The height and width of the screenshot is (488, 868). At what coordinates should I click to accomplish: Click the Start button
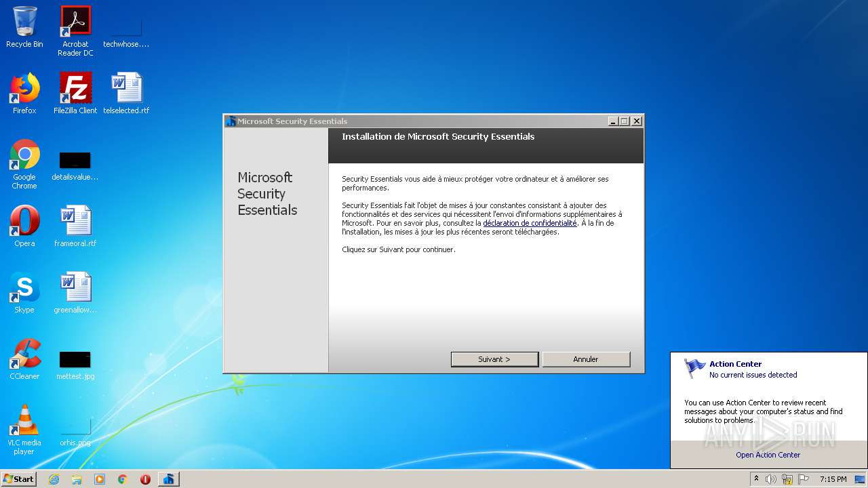(18, 479)
